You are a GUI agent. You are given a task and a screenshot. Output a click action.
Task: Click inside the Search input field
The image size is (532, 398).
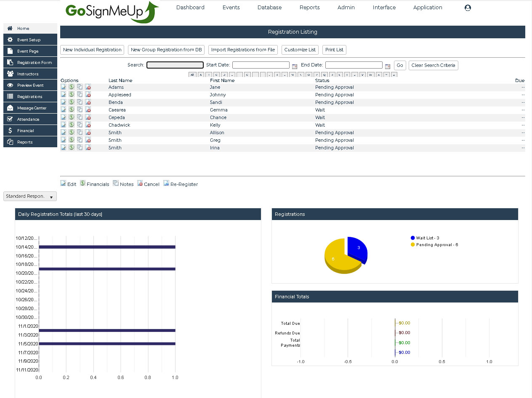tap(175, 65)
